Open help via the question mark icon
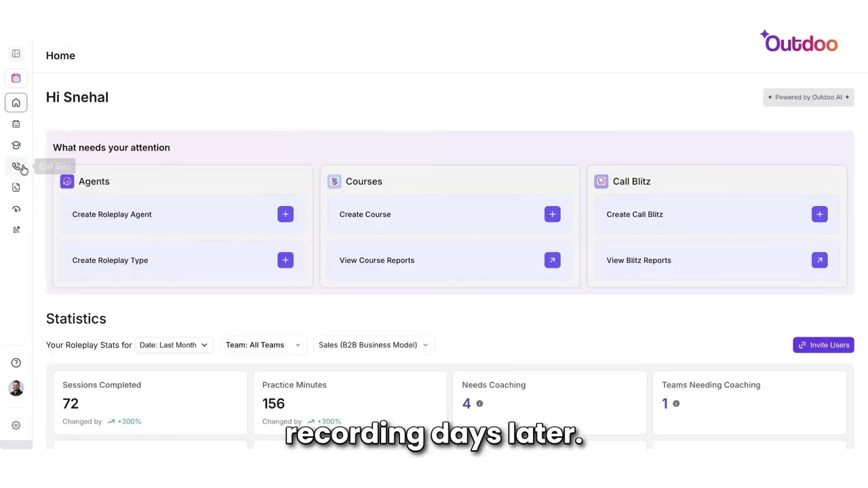This screenshot has width=868, height=488. coord(16,363)
